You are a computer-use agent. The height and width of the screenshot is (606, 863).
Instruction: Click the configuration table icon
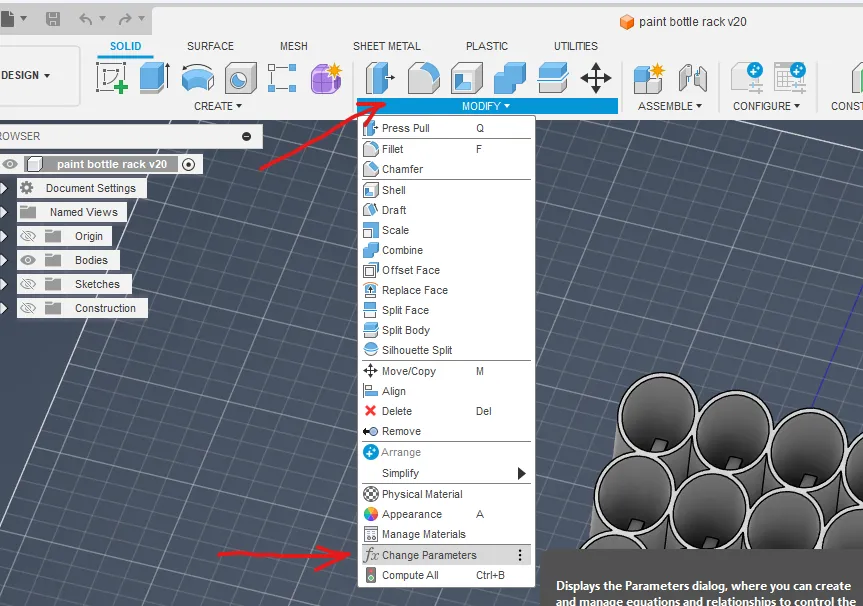coord(790,78)
